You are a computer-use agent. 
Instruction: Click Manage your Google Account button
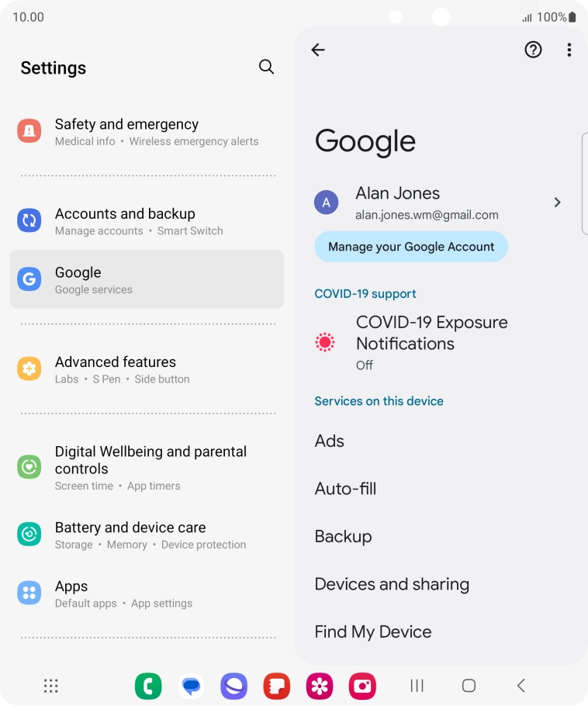point(411,247)
